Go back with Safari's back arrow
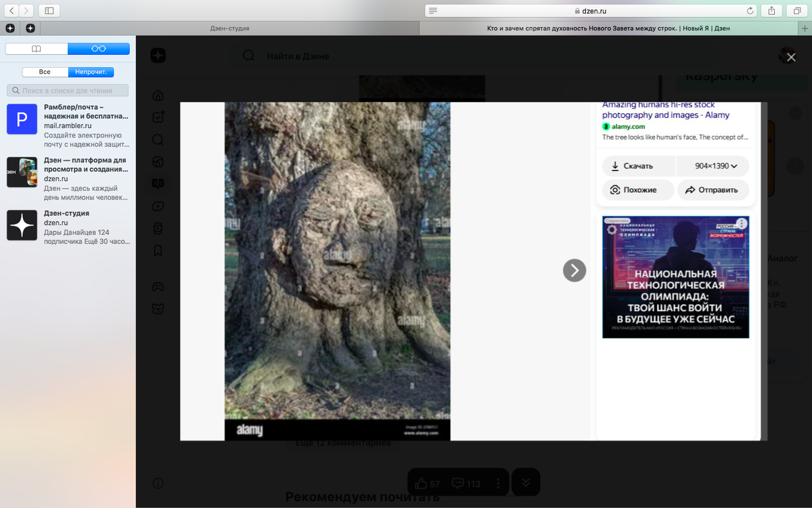The image size is (812, 508). tap(12, 11)
